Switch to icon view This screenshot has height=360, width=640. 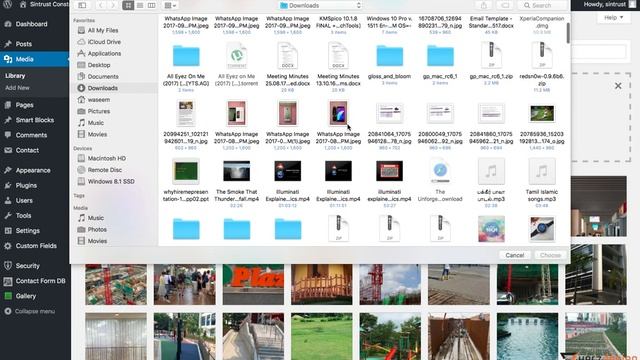coord(128,5)
